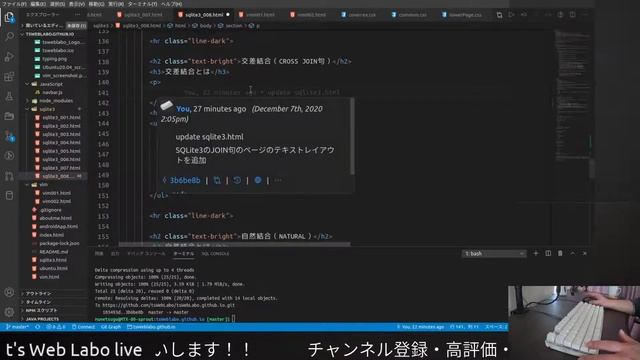
Task: Open sqlite3_001.html in file tree
Action: tap(61, 118)
